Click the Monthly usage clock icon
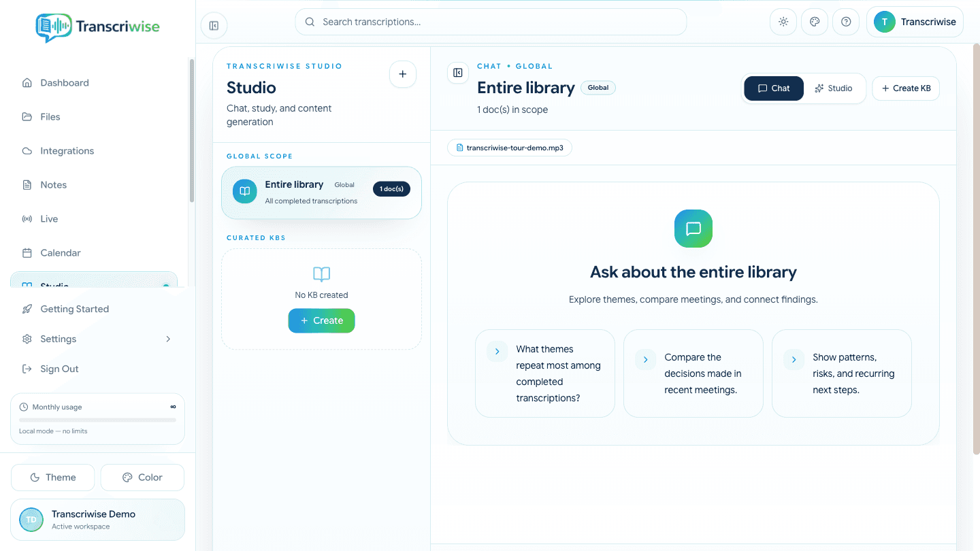Viewport: 980px width, 551px height. 24,407
